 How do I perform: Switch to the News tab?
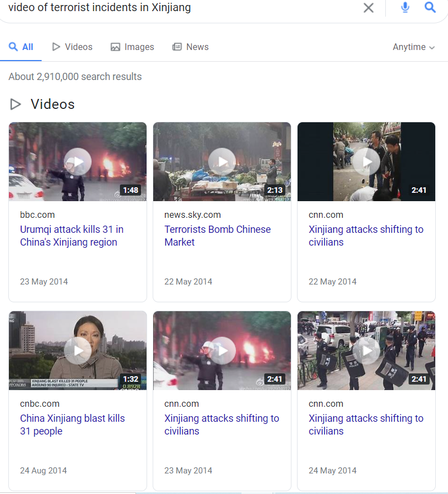tap(190, 47)
